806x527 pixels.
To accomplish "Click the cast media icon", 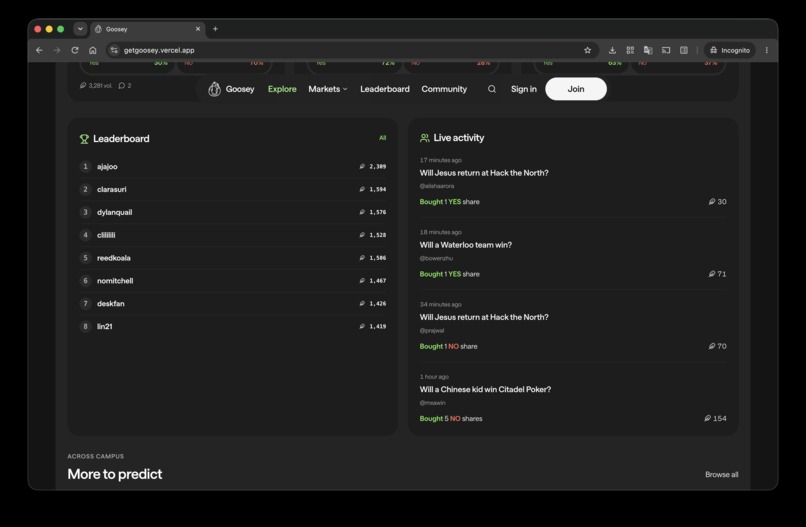I will 666,50.
